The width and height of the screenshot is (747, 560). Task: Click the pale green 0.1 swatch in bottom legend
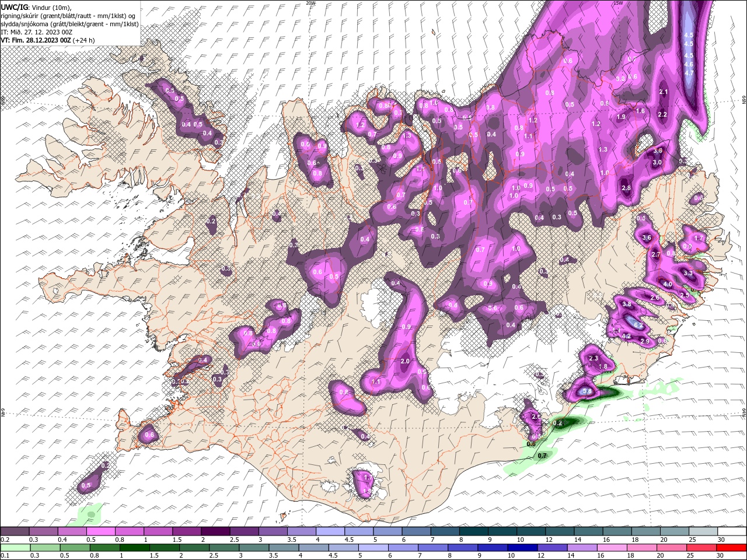coord(15,547)
